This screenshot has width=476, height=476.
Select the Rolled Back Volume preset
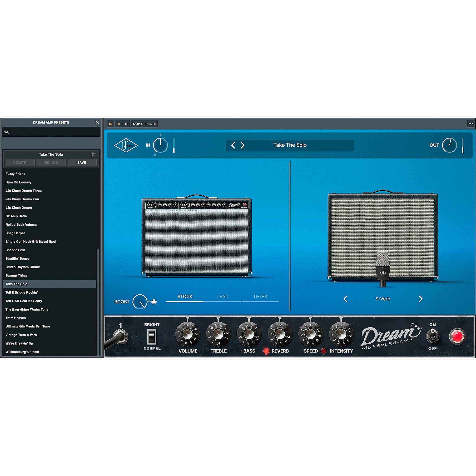[x=50, y=225]
